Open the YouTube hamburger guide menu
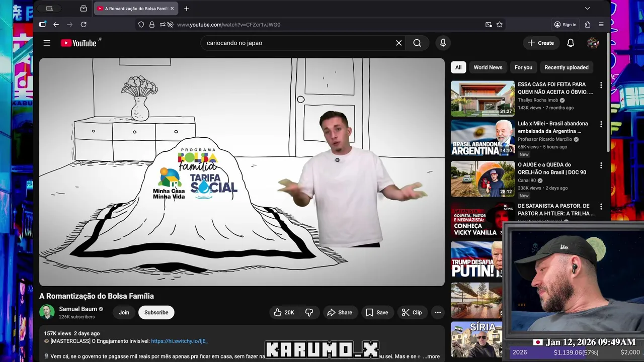The image size is (644, 362). [x=47, y=43]
